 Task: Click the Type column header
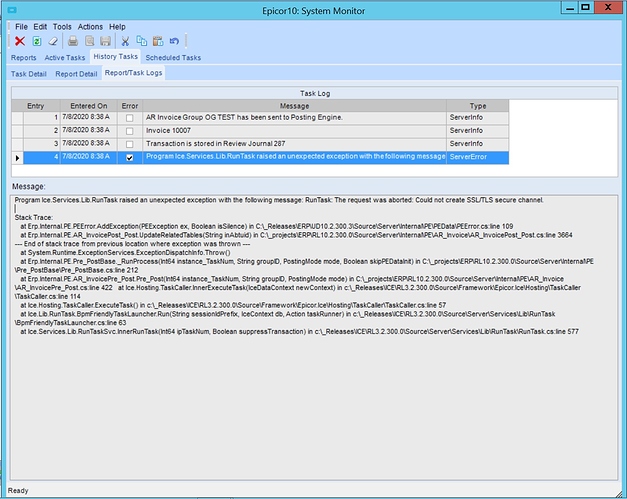478,106
